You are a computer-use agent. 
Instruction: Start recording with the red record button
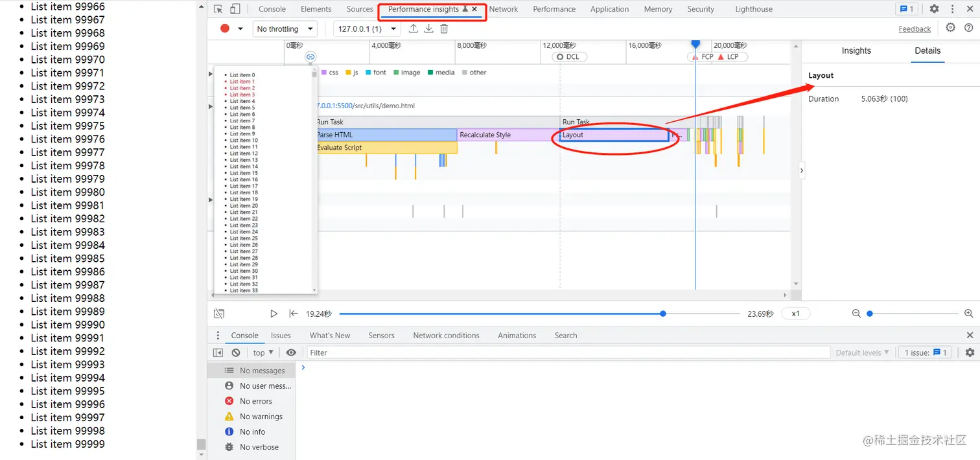point(225,29)
